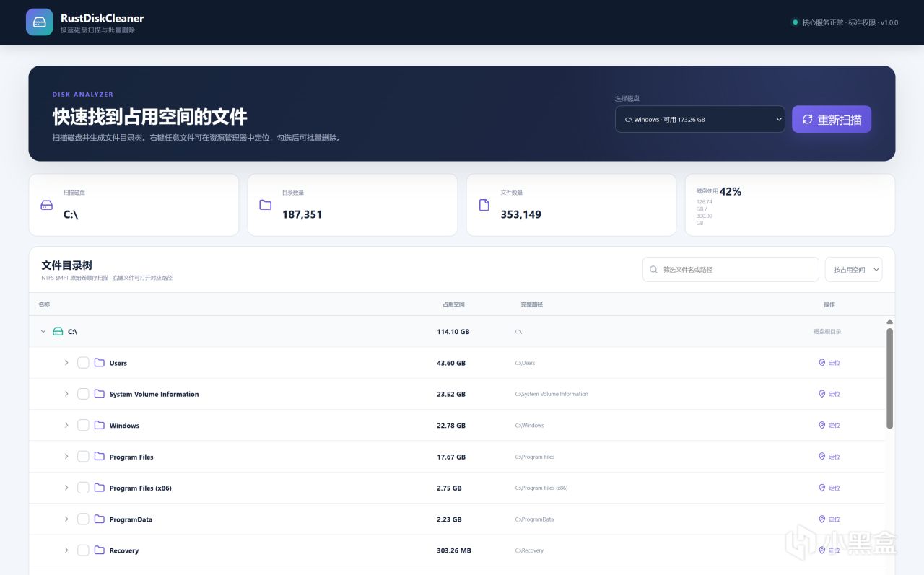Select the Windows folder checkbox
The width and height of the screenshot is (924, 575).
[83, 425]
